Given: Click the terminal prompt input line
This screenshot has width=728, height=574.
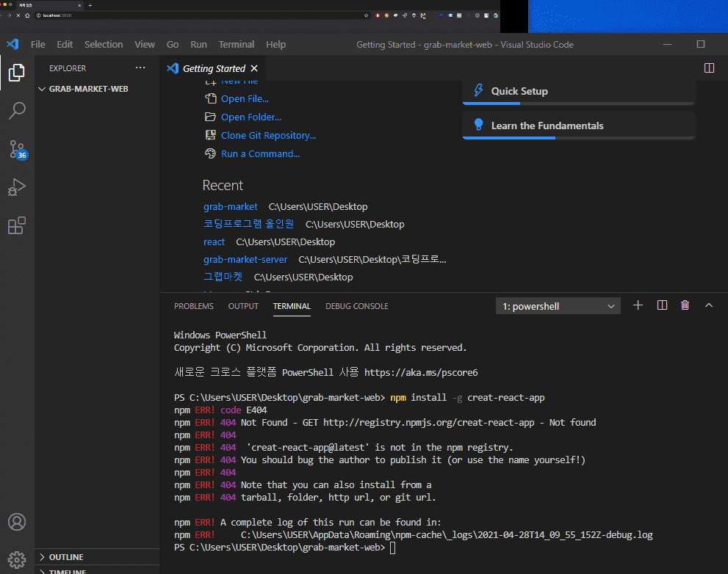Looking at the screenshot, I should pos(392,548).
